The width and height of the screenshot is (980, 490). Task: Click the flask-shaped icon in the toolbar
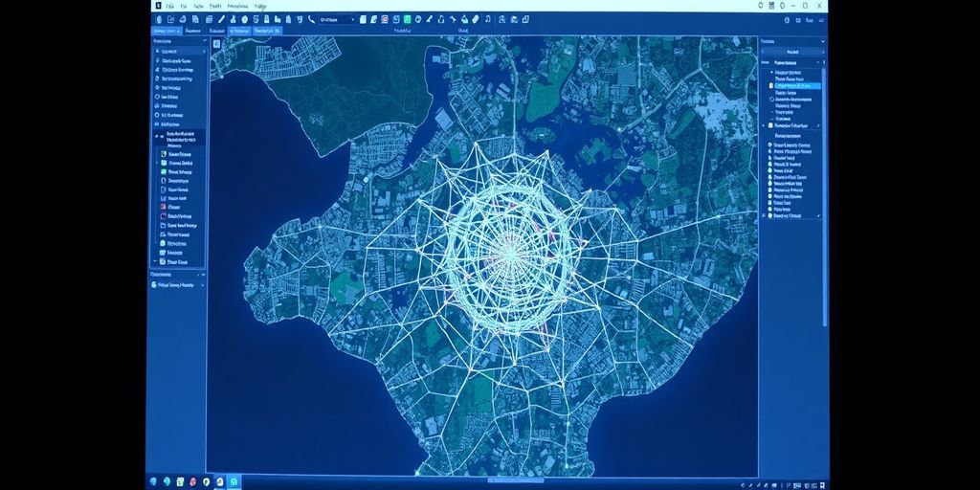[x=233, y=19]
